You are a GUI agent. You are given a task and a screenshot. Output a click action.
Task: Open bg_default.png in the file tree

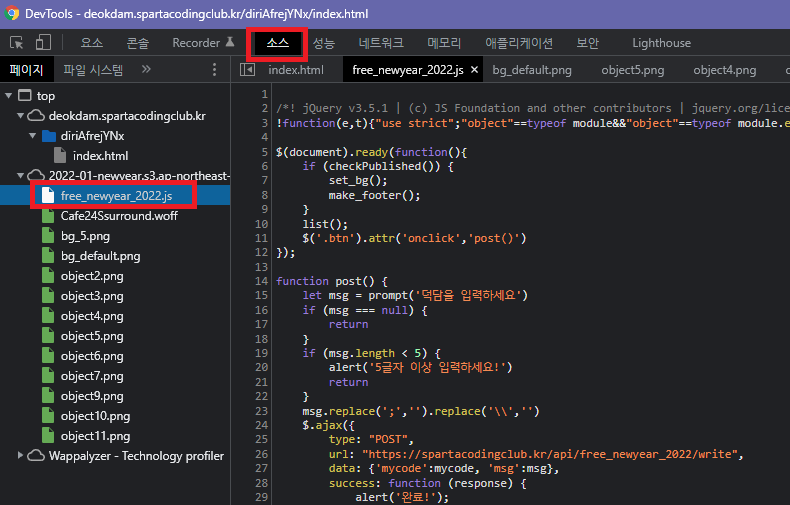tap(100, 256)
